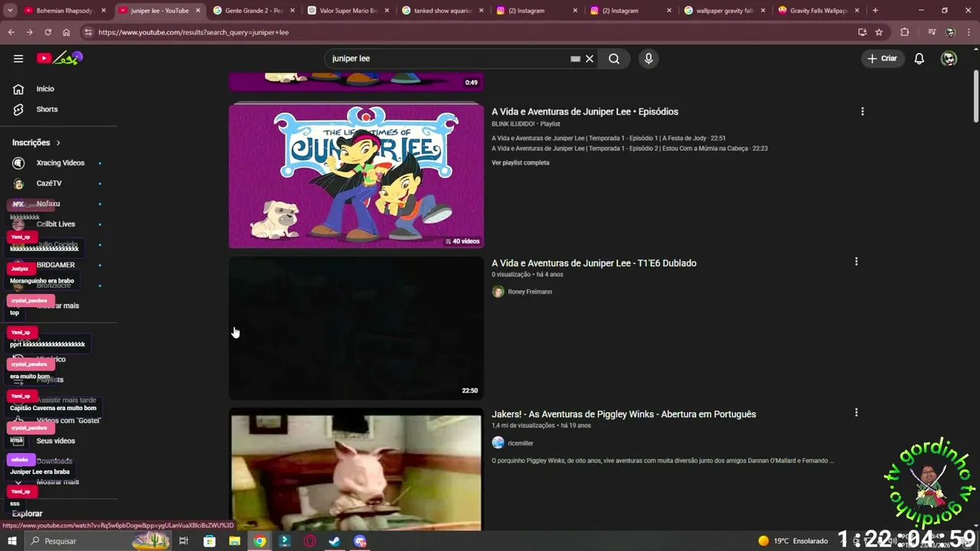Open Steam from the taskbar
Viewport: 980px width, 551px height.
[335, 541]
